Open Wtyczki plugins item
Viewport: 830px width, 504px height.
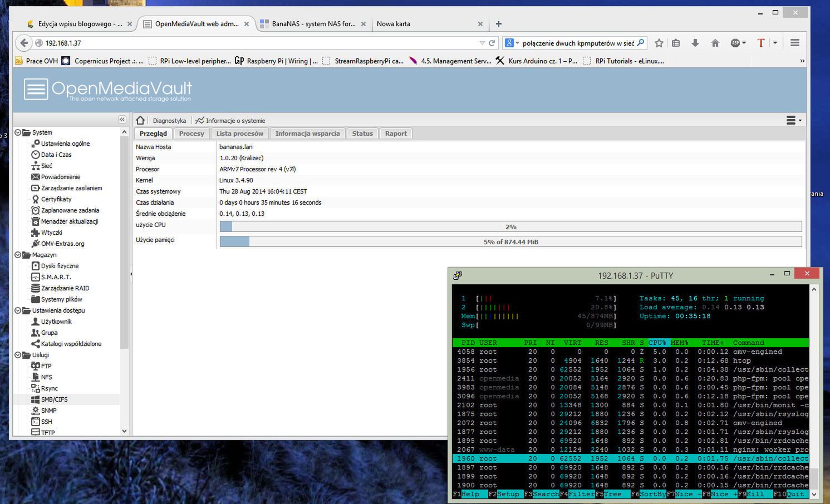(x=47, y=233)
